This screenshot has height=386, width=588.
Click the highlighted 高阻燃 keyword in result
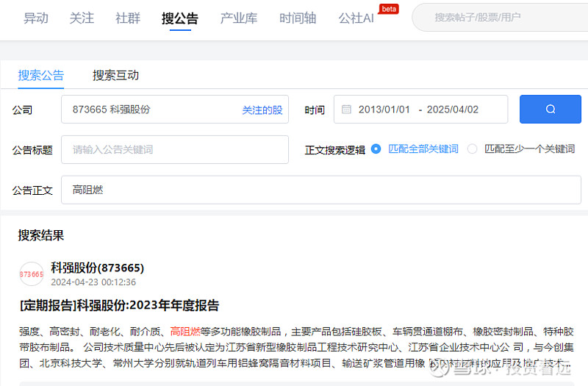coord(185,332)
